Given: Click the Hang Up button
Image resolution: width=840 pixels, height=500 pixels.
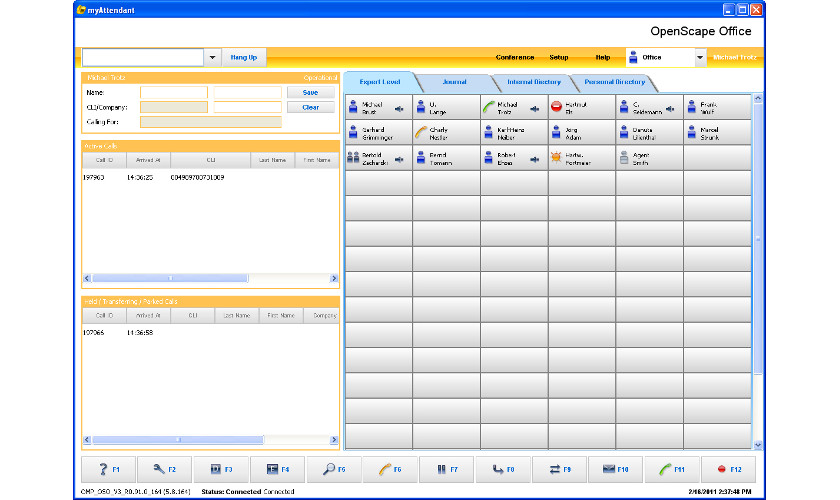Looking at the screenshot, I should 244,58.
